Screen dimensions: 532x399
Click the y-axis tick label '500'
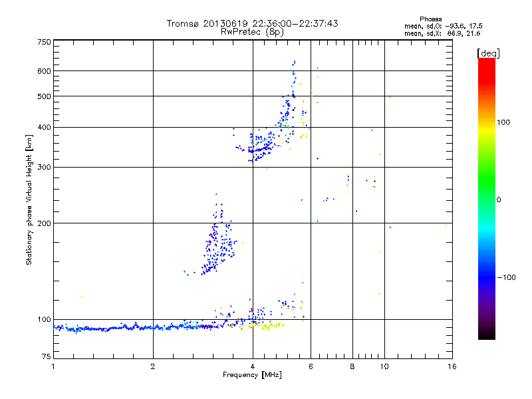pos(44,96)
